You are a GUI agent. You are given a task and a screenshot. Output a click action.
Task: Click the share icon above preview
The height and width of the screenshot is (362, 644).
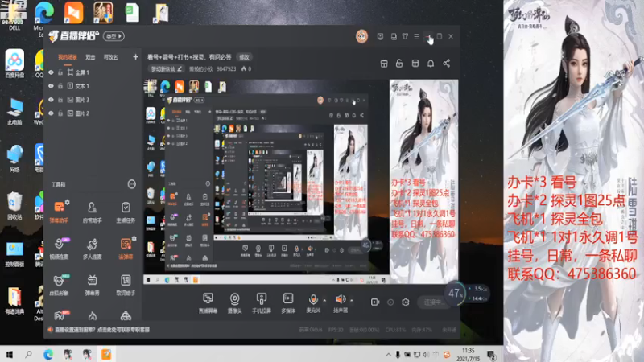coord(447,64)
